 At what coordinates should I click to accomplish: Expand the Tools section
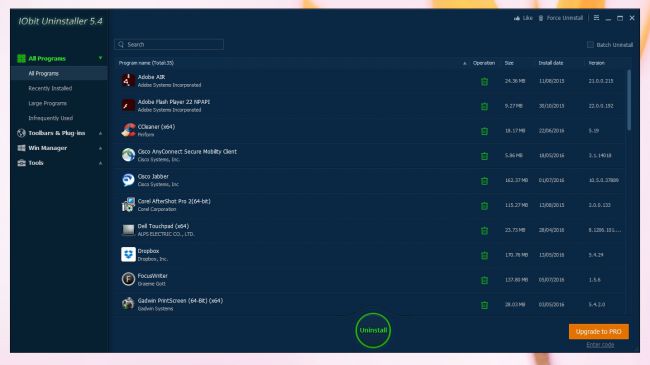(x=100, y=163)
